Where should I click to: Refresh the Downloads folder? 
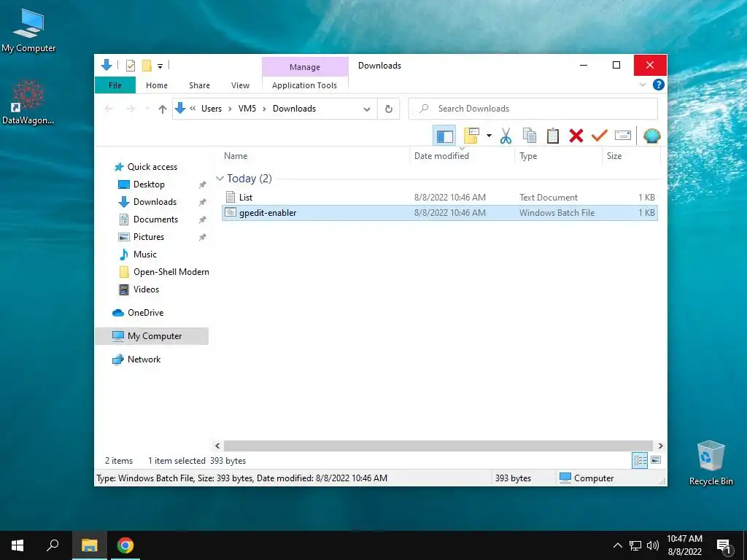389,109
